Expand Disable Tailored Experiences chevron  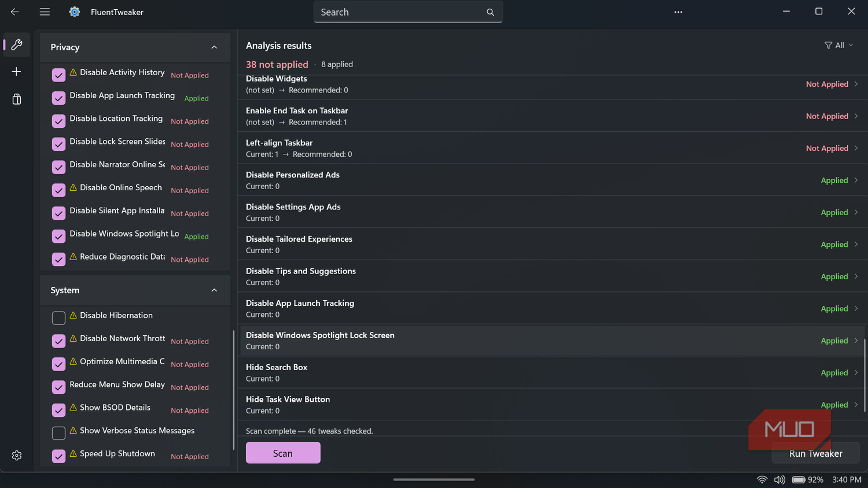point(856,244)
